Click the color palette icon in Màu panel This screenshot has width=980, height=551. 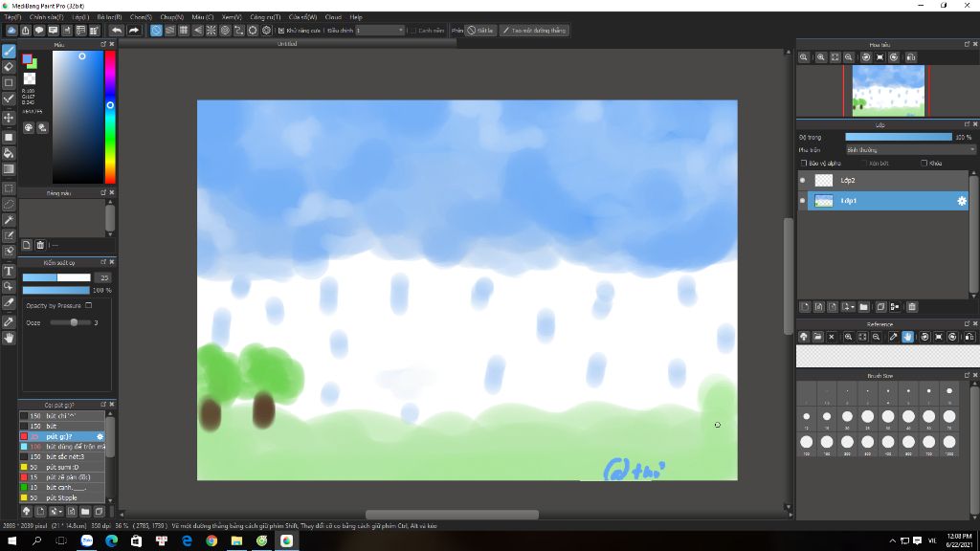point(29,127)
